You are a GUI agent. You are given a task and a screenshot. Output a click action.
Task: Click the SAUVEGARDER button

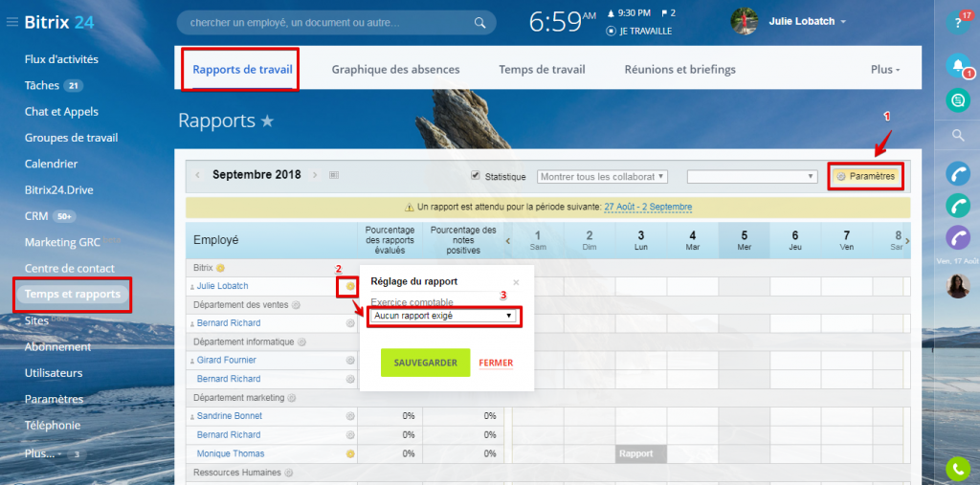[425, 363]
